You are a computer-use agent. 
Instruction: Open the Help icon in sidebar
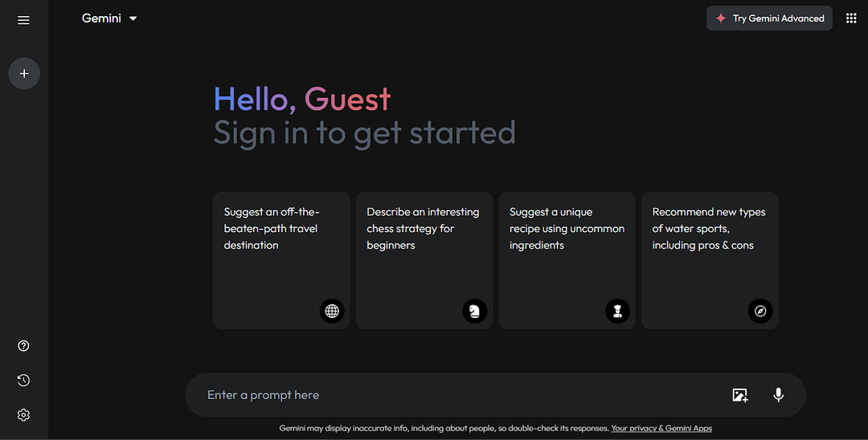(23, 346)
